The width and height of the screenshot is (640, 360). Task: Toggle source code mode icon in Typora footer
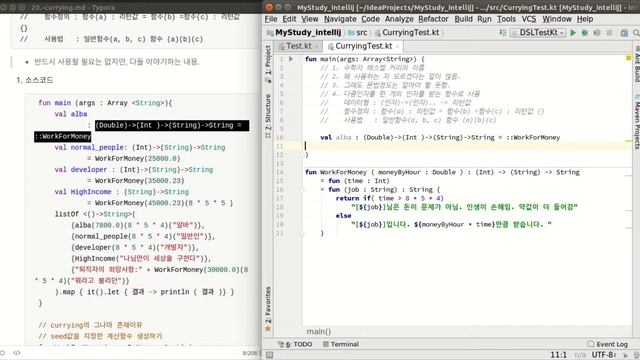(x=17, y=353)
